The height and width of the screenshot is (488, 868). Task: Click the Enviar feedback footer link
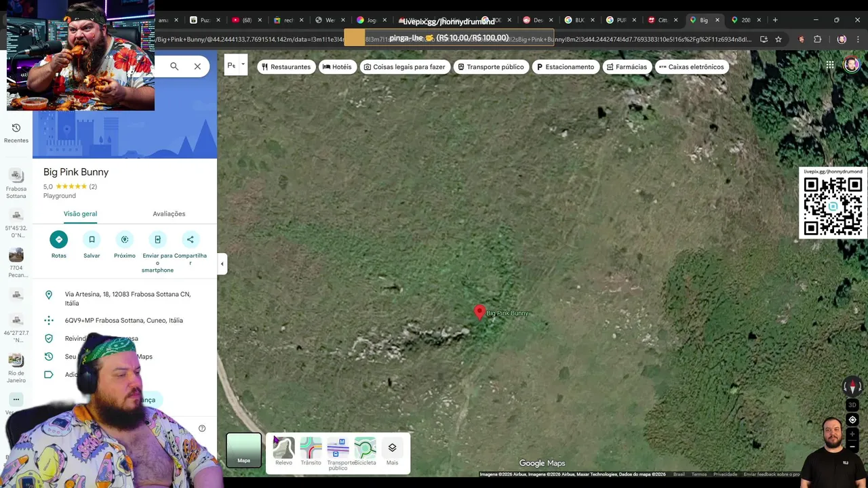pyautogui.click(x=772, y=474)
